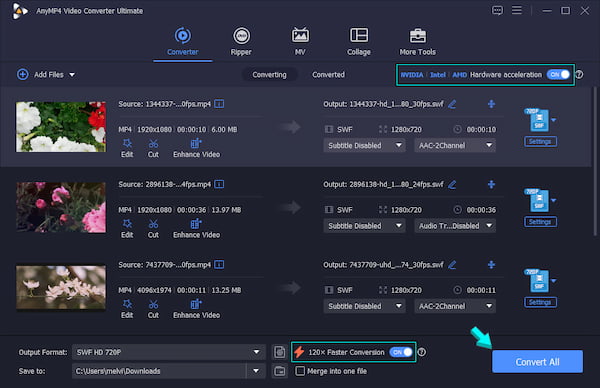Screen dimensions: 600x388
Task: Choose the format profile icon for 1344337 output
Action: 540,120
